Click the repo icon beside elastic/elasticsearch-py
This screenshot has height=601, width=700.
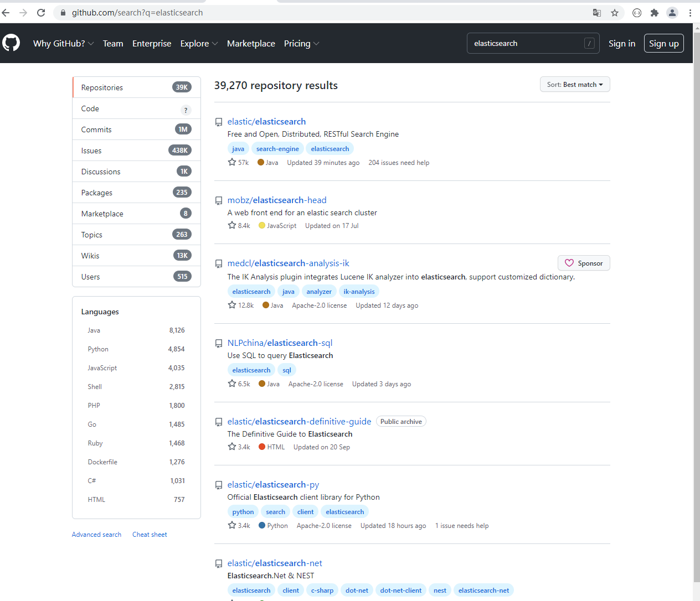(219, 485)
